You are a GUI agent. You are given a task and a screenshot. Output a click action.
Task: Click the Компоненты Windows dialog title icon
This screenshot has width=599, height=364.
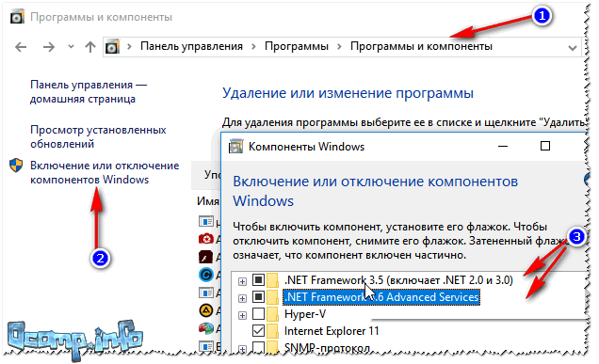(x=235, y=147)
